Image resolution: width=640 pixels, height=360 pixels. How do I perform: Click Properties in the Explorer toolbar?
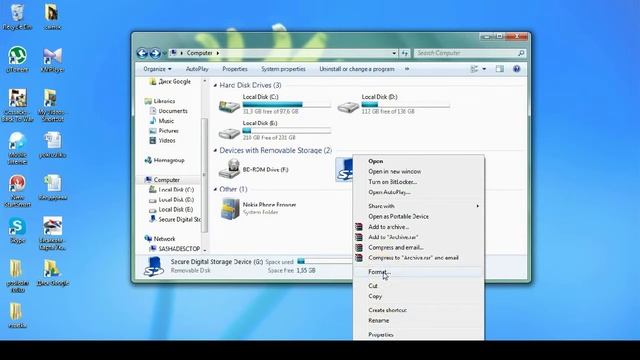pyautogui.click(x=235, y=69)
